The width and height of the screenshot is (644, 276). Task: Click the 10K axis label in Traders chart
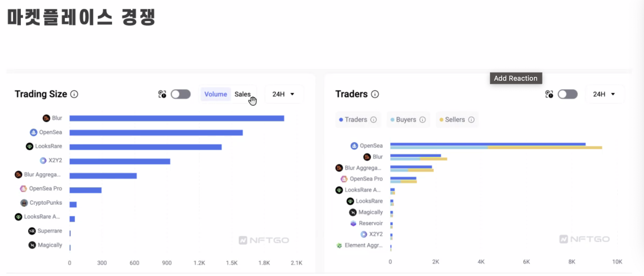point(617,262)
